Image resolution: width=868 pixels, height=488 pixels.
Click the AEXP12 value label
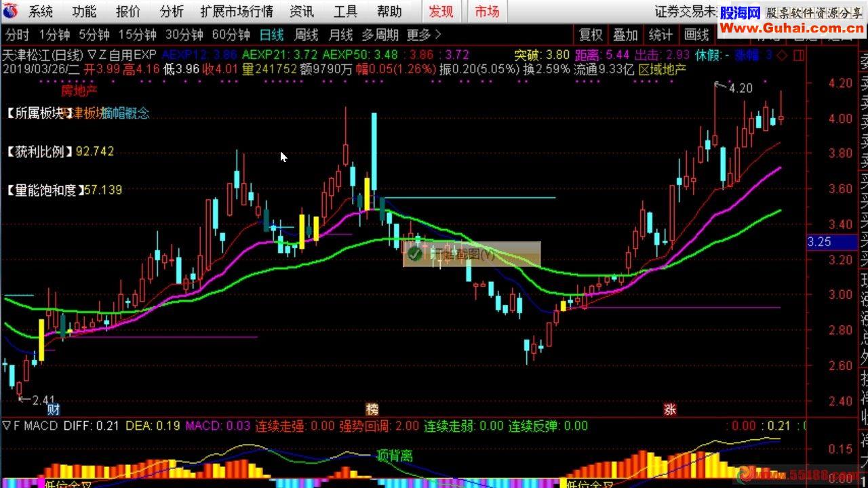[x=199, y=55]
